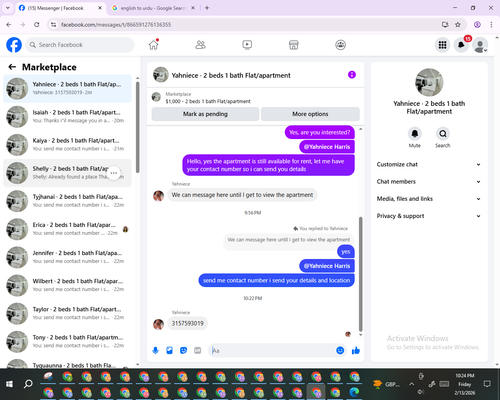Mute the conversation with the bell icon

click(x=415, y=134)
